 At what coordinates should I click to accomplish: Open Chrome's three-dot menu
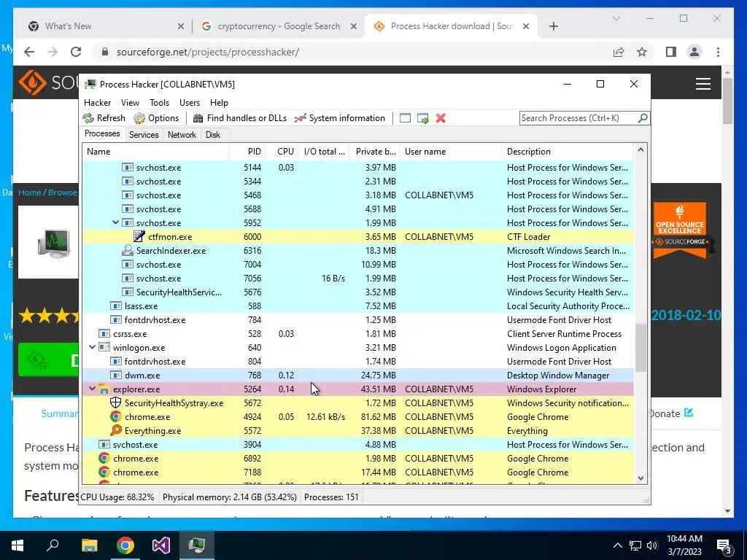pyautogui.click(x=718, y=52)
